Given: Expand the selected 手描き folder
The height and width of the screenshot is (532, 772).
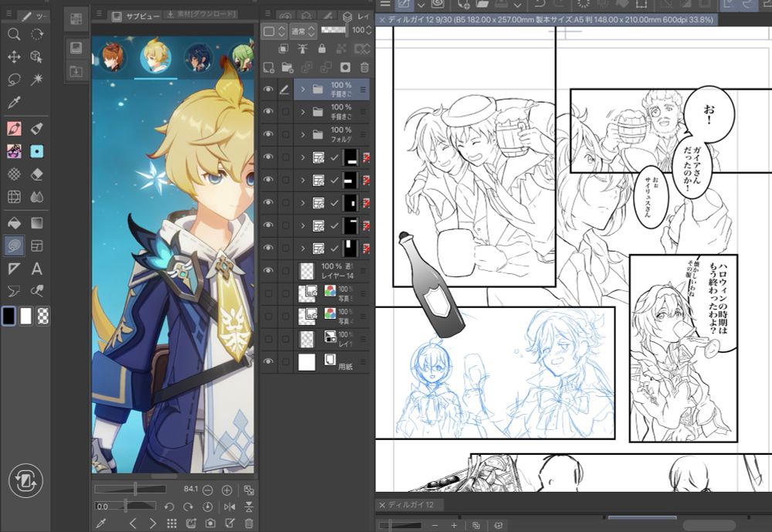Looking at the screenshot, I should point(303,89).
